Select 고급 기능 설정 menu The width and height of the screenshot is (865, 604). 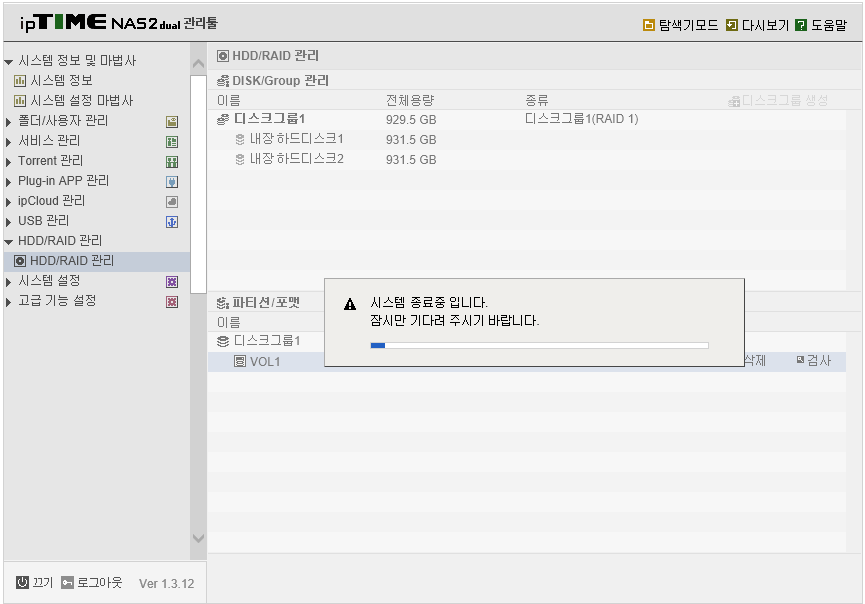click(x=57, y=301)
